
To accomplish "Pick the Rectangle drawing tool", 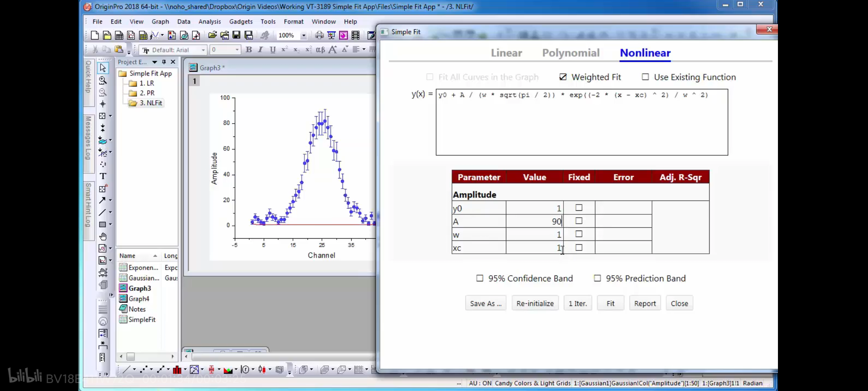I will coord(102,224).
